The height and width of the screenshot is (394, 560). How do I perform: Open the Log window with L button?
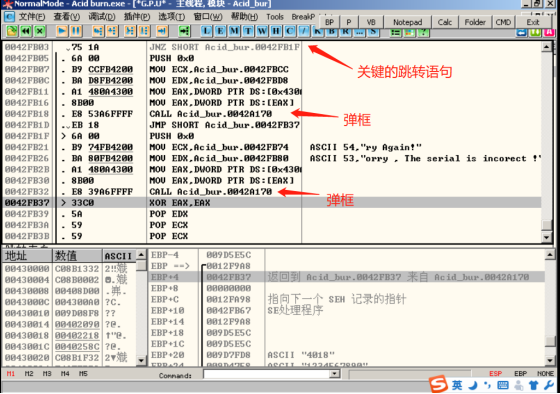(x=206, y=31)
